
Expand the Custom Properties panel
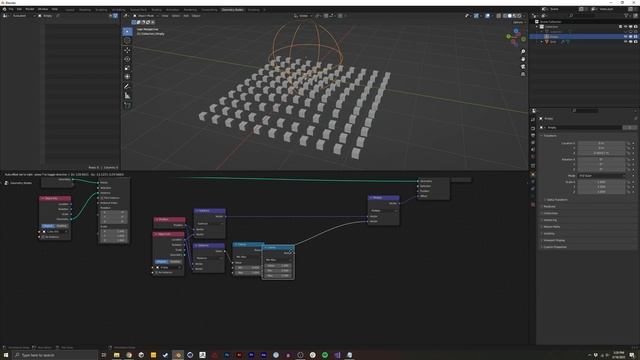[555, 247]
